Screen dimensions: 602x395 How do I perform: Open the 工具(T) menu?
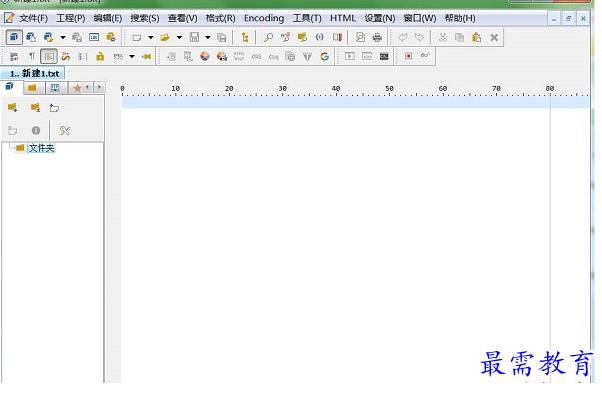pos(307,18)
